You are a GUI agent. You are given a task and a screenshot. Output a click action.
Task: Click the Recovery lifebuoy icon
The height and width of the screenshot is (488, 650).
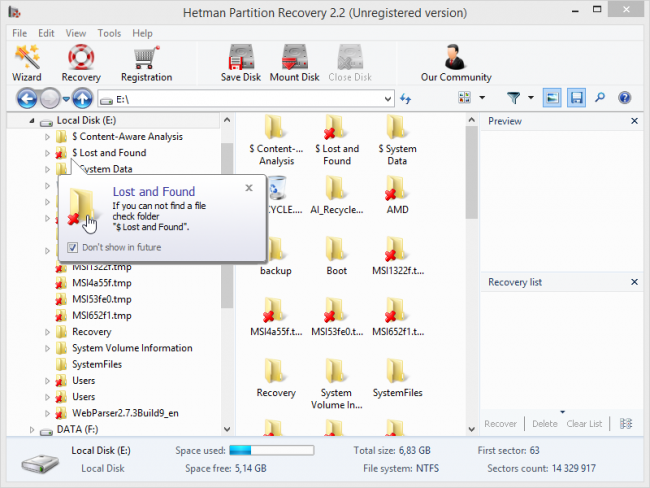tap(81, 57)
